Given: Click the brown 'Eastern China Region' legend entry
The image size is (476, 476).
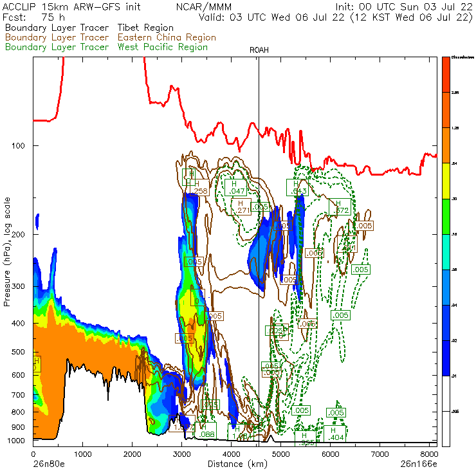Looking at the screenshot, I should (x=167, y=37).
